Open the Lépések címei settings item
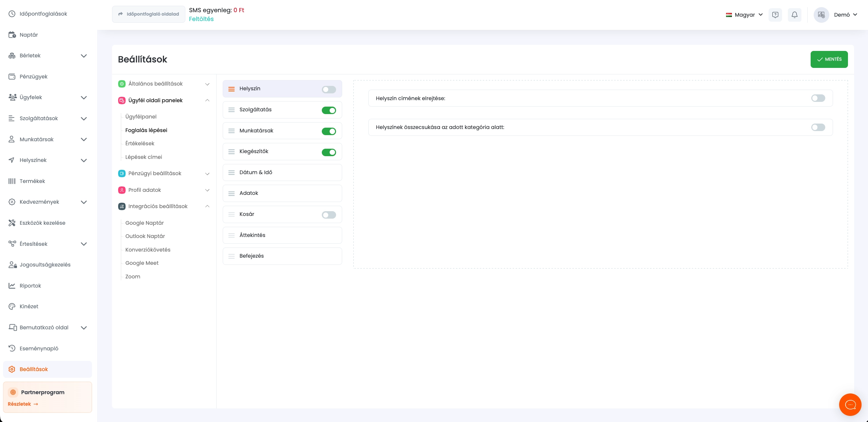 144,157
